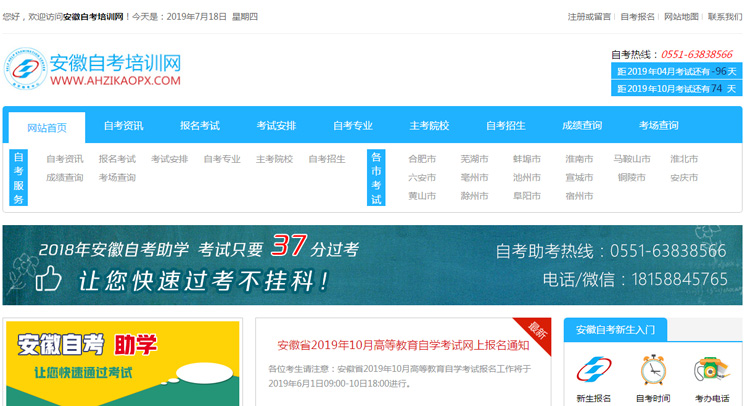Open the 网站地图 link in header
This screenshot has width=746, height=406.
pyautogui.click(x=681, y=17)
